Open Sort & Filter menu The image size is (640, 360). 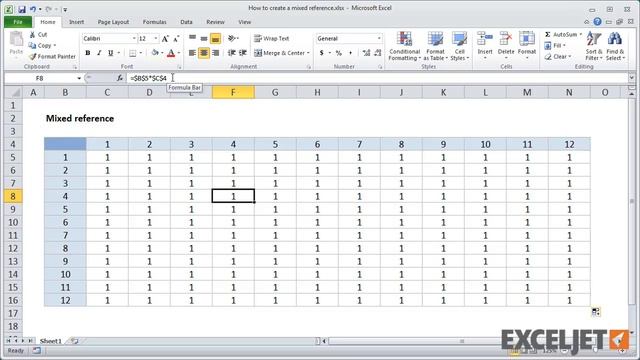click(594, 46)
